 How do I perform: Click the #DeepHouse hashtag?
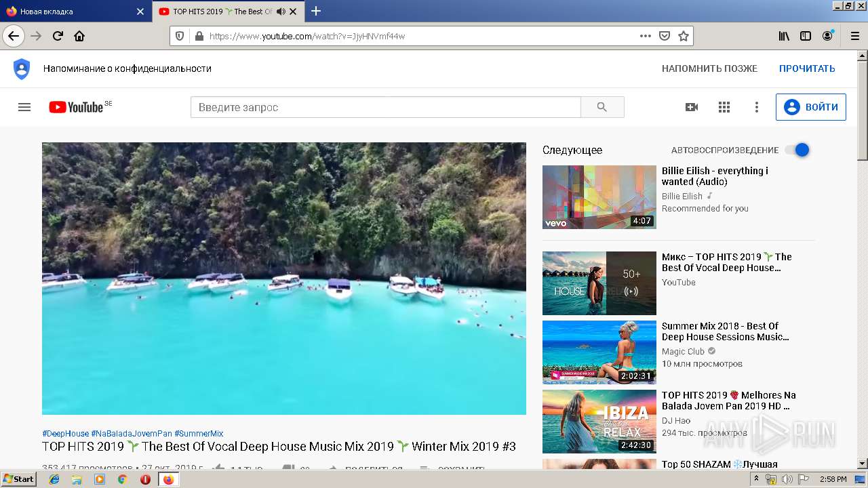click(65, 434)
